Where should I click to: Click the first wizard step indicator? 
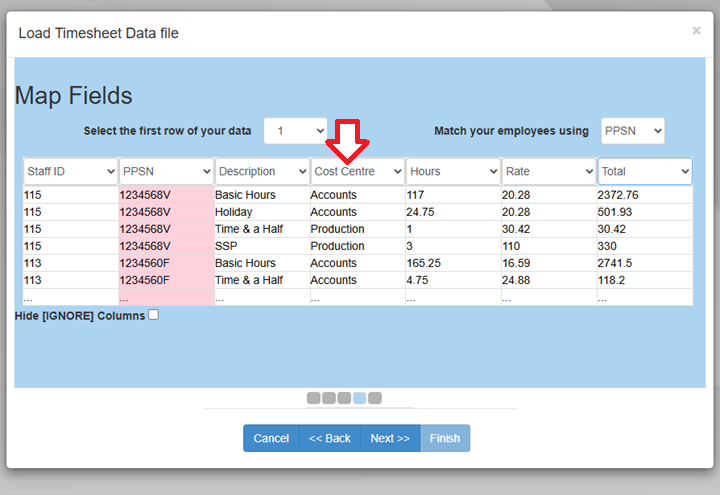tap(314, 398)
